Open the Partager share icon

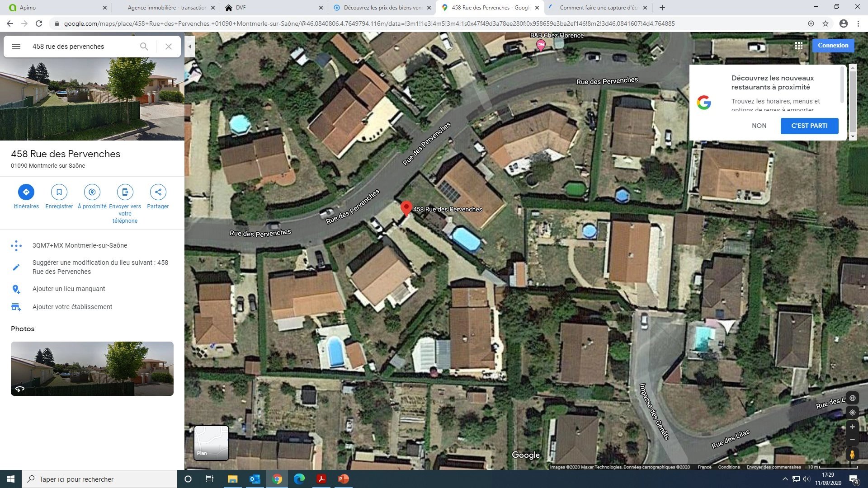(158, 192)
